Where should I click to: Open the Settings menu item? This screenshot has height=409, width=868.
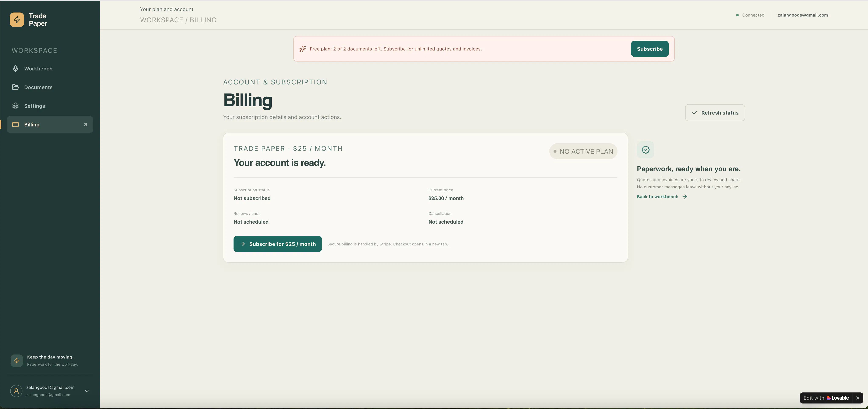50,106
